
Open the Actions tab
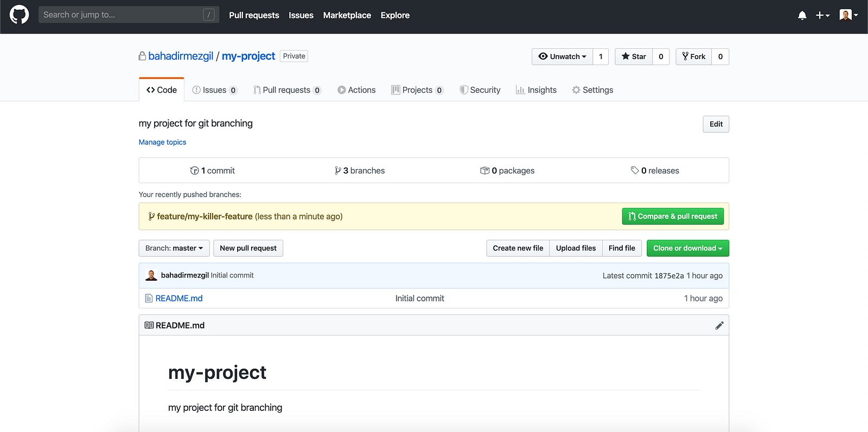(356, 90)
